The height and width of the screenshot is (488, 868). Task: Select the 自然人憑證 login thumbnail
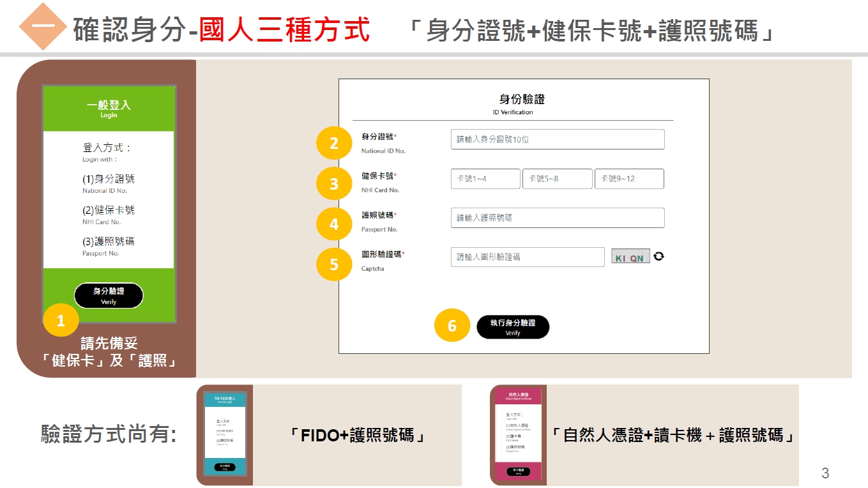tap(519, 434)
